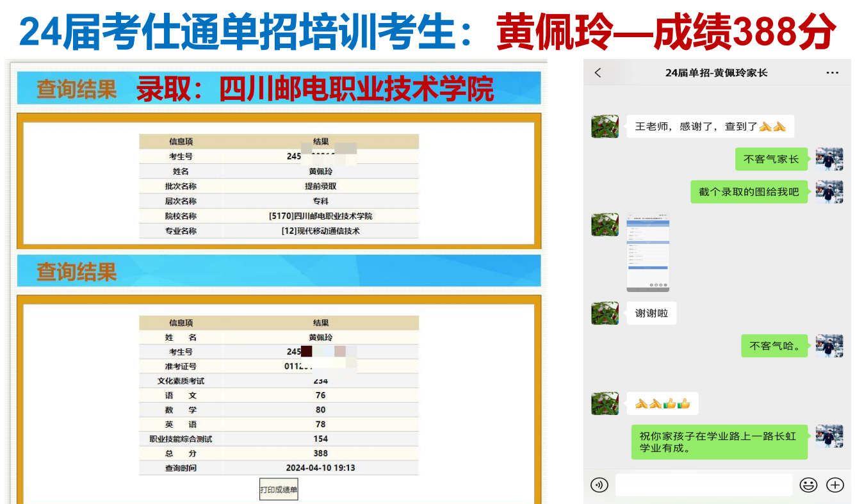Tap avatar beside the sent screenshot image
This screenshot has height=504, width=855.
click(x=605, y=225)
